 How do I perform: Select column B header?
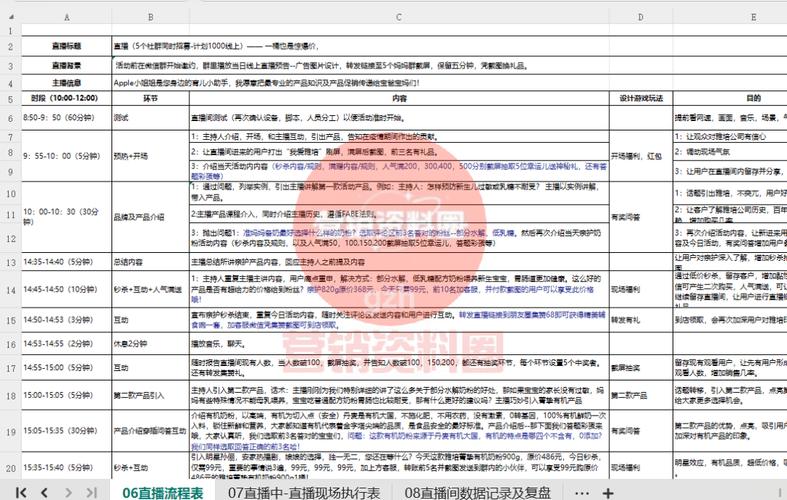pos(150,17)
